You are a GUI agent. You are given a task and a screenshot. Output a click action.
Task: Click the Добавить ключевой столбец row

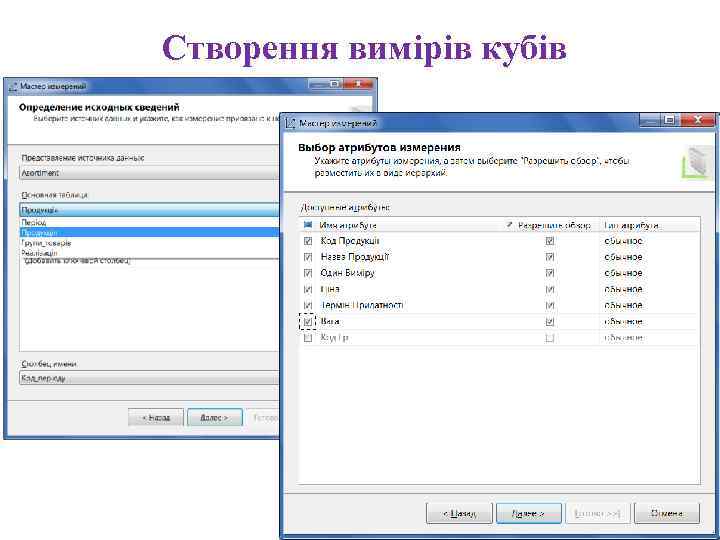[76, 261]
